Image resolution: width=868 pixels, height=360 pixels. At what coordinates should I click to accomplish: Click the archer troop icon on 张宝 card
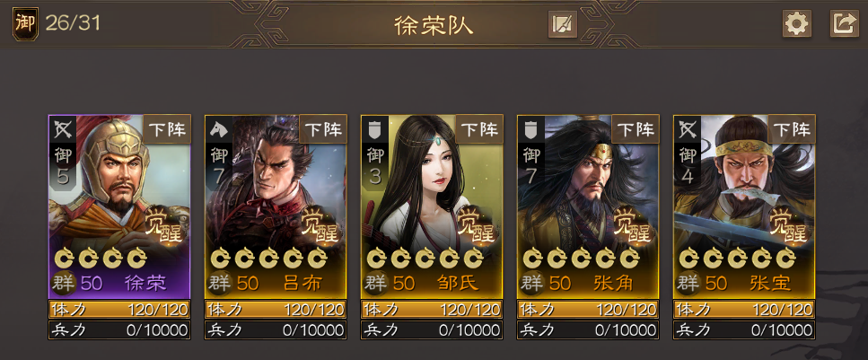point(686,129)
